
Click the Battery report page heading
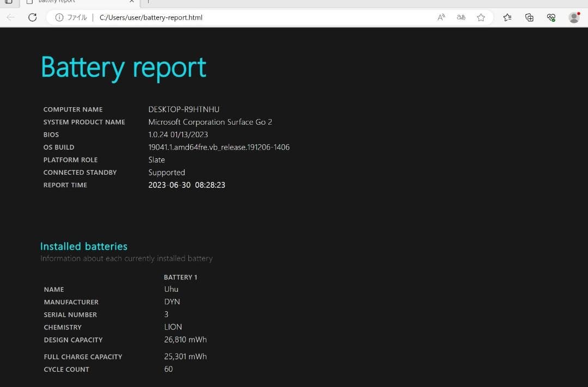click(x=123, y=66)
